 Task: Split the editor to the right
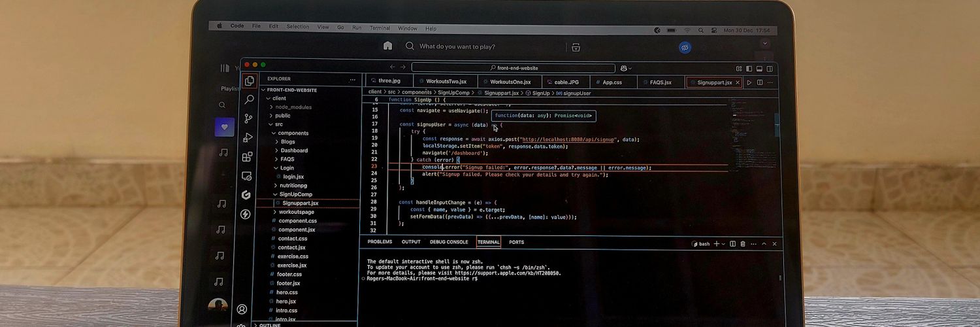click(x=760, y=82)
